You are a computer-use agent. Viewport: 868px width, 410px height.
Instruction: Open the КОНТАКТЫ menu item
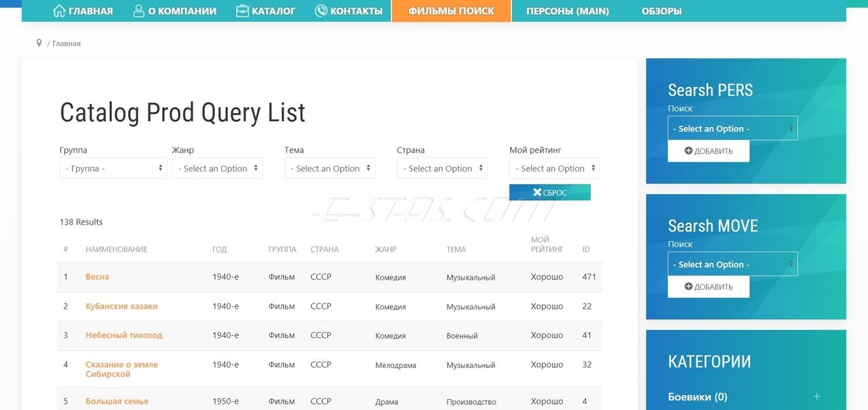click(356, 11)
